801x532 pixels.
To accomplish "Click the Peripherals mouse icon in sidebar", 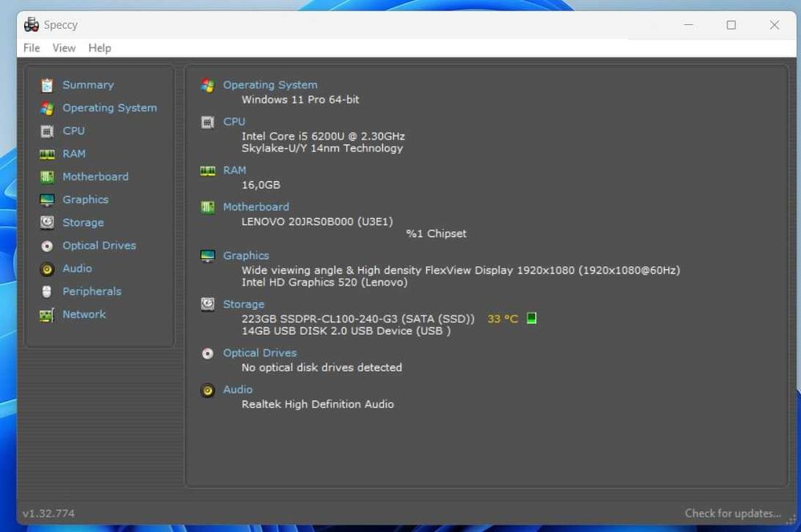I will point(47,292).
